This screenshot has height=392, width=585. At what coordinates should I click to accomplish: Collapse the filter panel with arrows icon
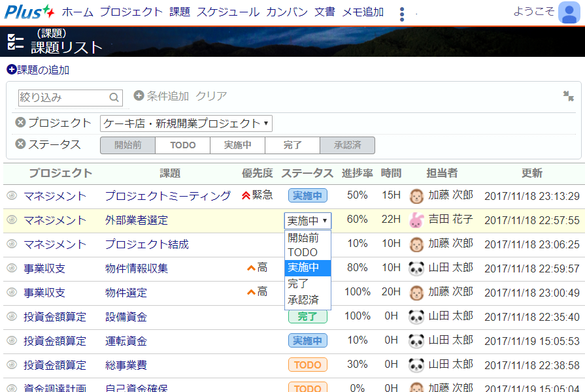tap(568, 96)
